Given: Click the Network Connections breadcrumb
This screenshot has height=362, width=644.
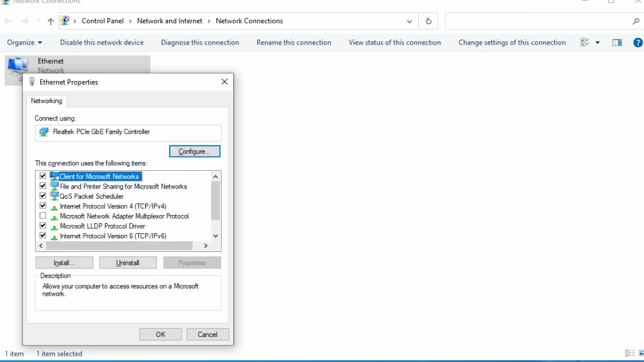Looking at the screenshot, I should (x=249, y=21).
